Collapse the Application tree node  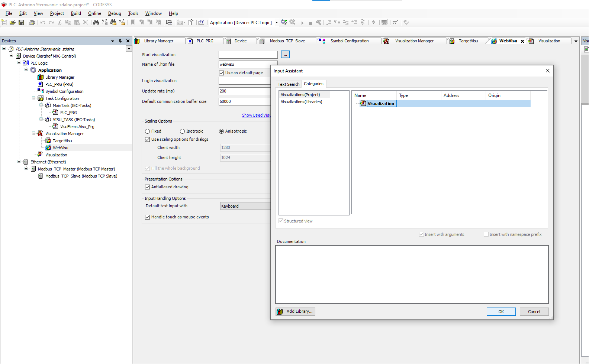(x=26, y=70)
